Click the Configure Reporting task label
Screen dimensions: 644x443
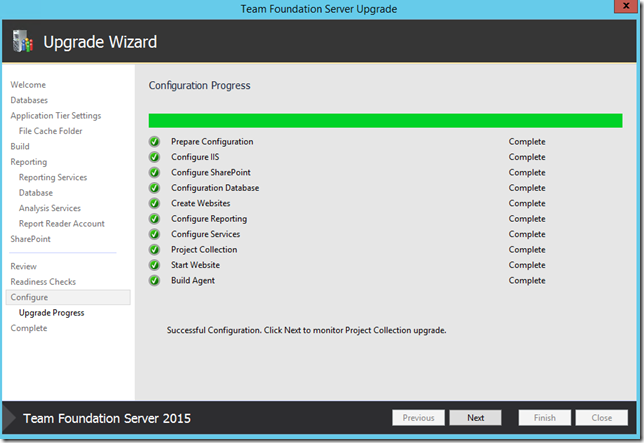(x=209, y=219)
